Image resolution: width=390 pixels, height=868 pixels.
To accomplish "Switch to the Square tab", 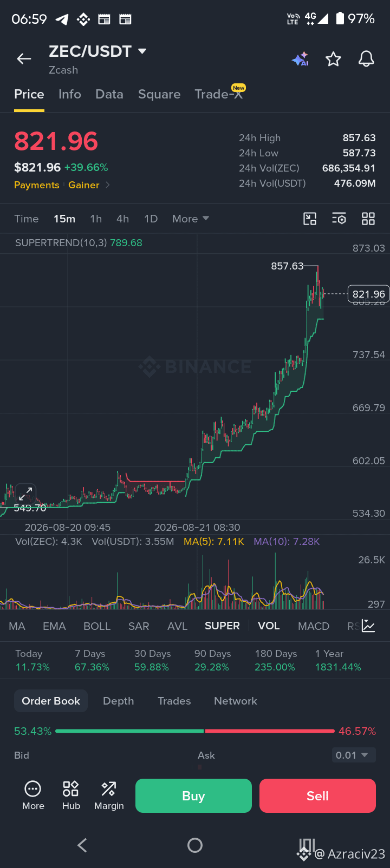I will pos(159,94).
